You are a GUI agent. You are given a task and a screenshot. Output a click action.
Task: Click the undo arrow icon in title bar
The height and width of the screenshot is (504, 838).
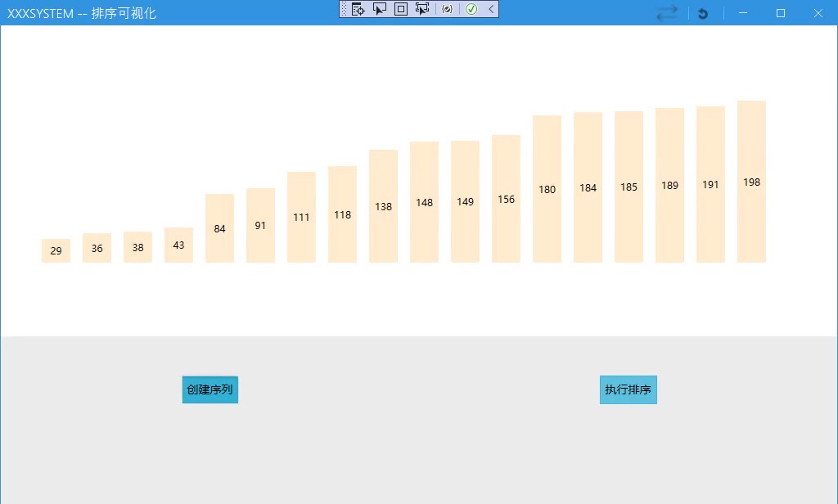coord(703,13)
